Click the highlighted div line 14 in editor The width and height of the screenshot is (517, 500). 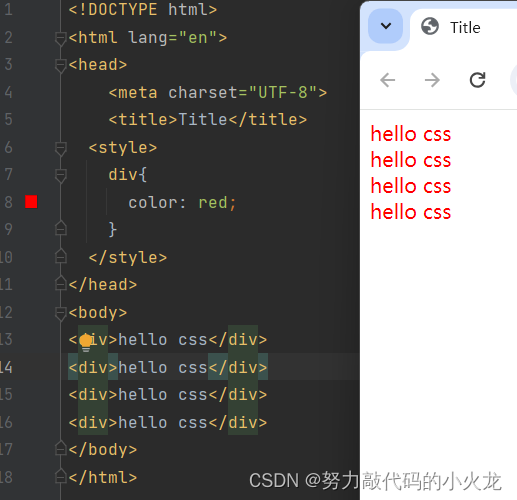coord(168,367)
